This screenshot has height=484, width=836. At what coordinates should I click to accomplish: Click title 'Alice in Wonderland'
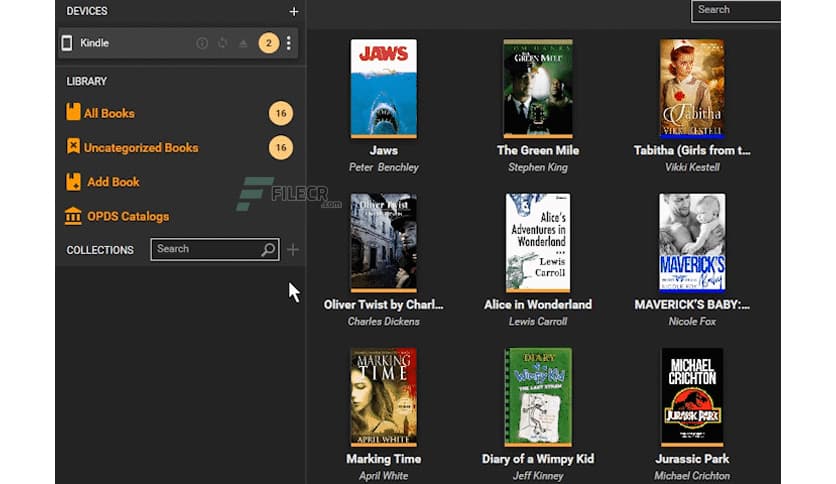coord(538,305)
